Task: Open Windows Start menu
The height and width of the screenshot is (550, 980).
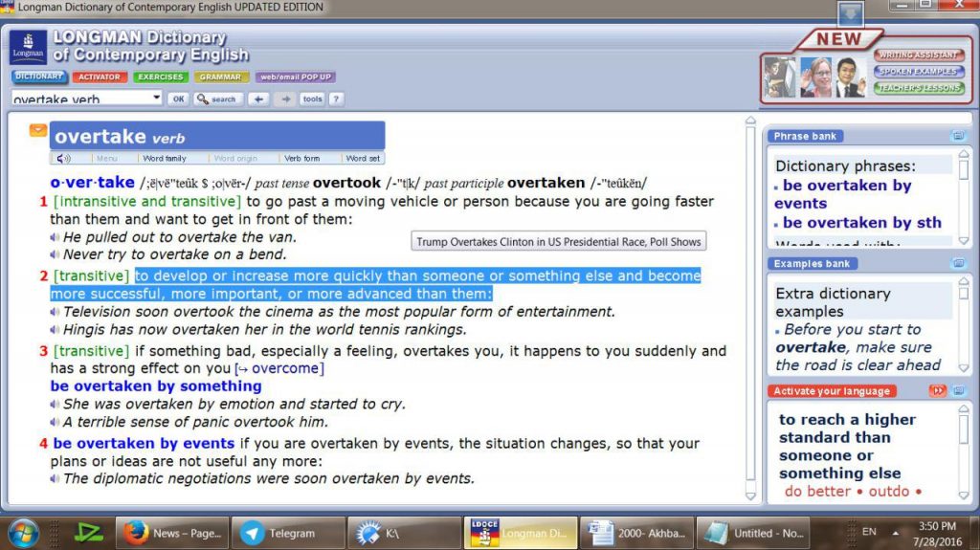Action: pos(23,533)
